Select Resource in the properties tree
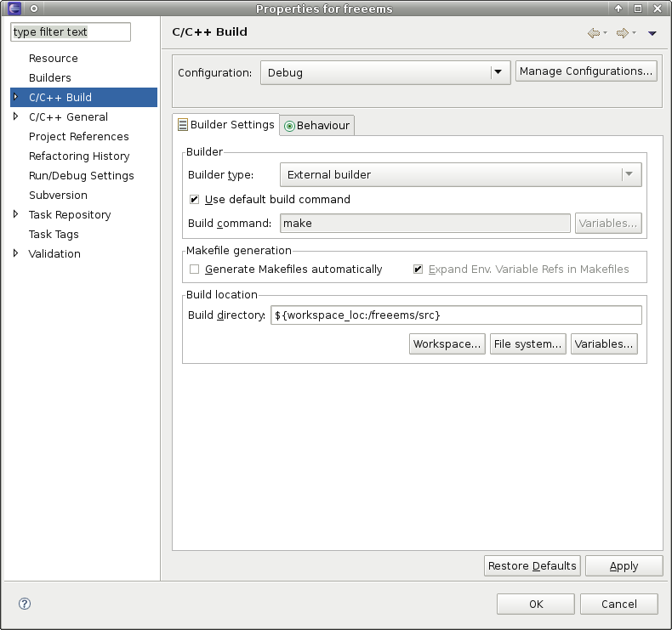Image resolution: width=672 pixels, height=630 pixels. tap(54, 59)
